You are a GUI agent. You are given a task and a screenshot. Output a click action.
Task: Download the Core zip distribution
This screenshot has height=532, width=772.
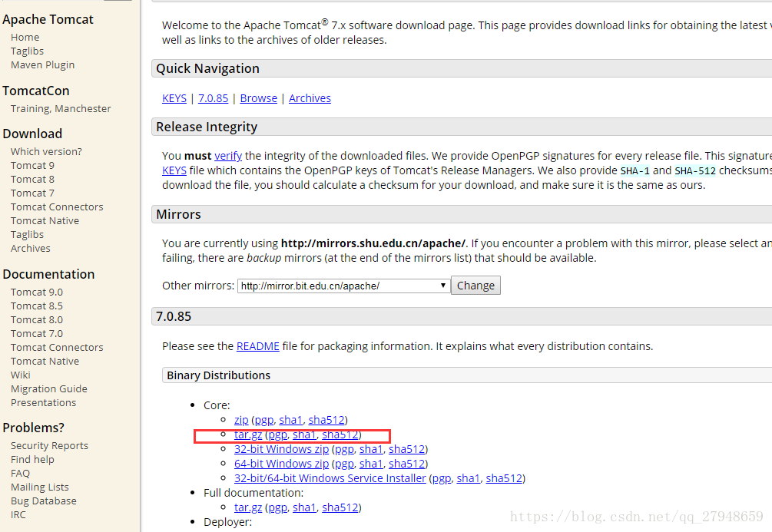coord(241,420)
